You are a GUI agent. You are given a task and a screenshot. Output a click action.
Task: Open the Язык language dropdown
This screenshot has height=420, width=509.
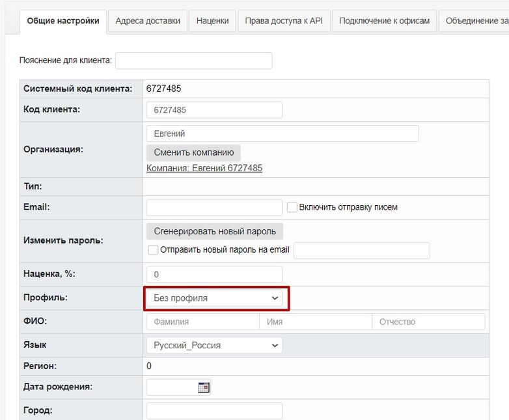[x=214, y=345]
